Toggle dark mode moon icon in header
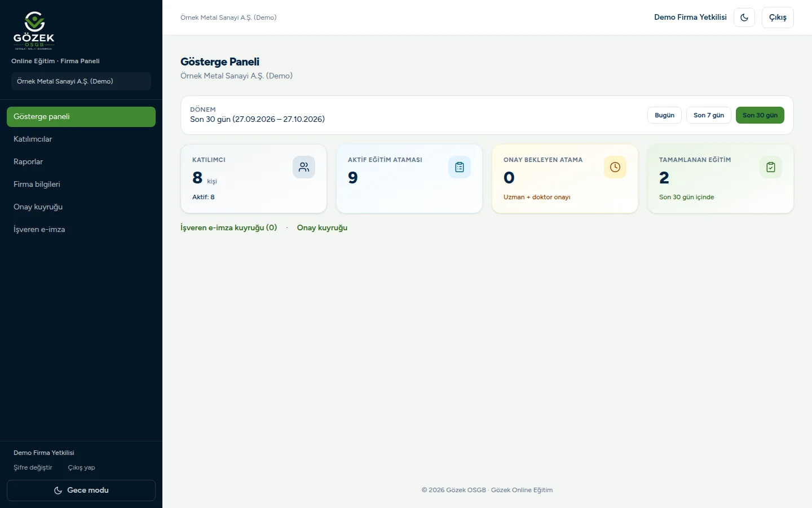812x508 pixels. pos(744,17)
